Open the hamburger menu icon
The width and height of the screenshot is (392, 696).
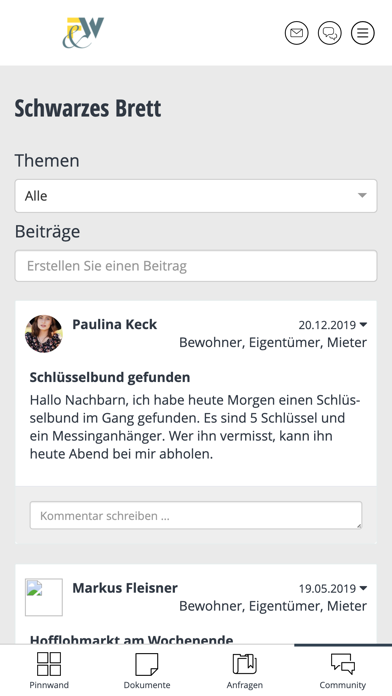[363, 33]
